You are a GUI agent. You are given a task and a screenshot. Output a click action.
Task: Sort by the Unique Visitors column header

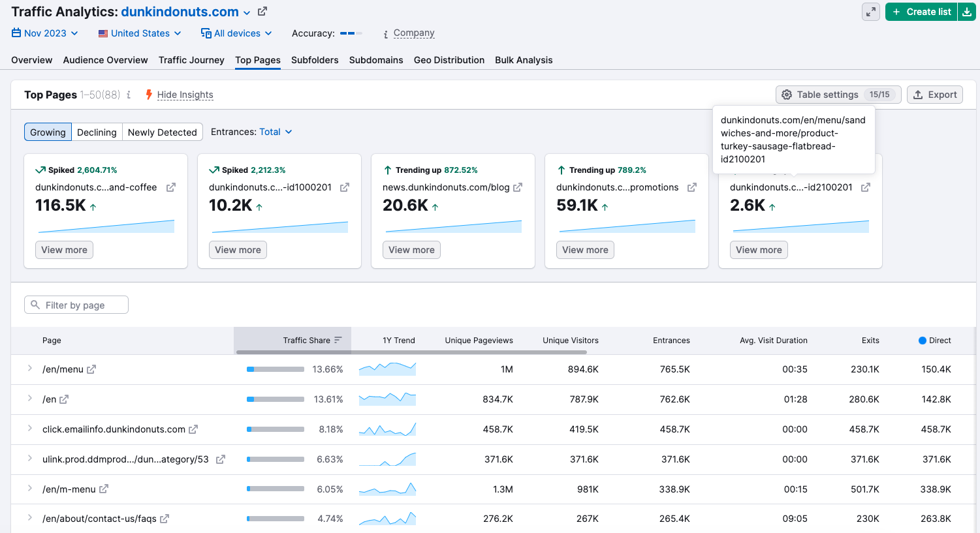point(570,341)
